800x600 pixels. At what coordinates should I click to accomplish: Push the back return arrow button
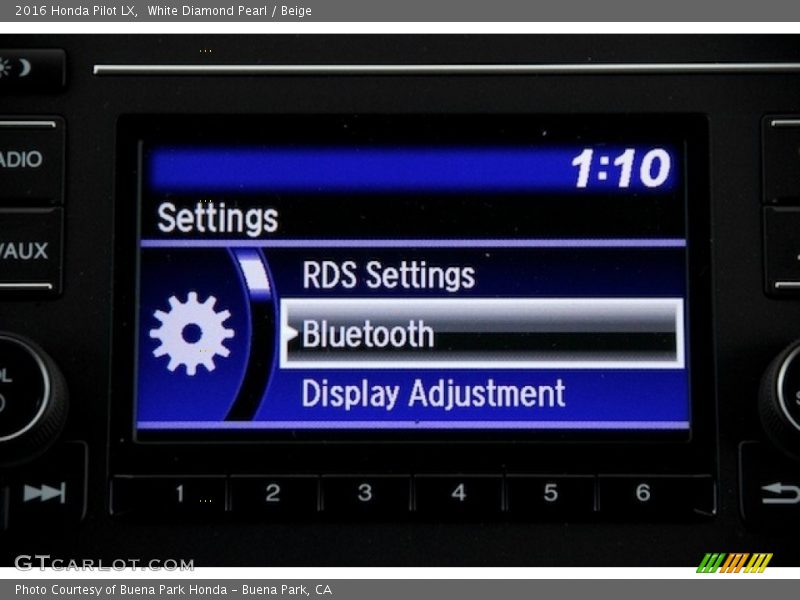(x=781, y=493)
